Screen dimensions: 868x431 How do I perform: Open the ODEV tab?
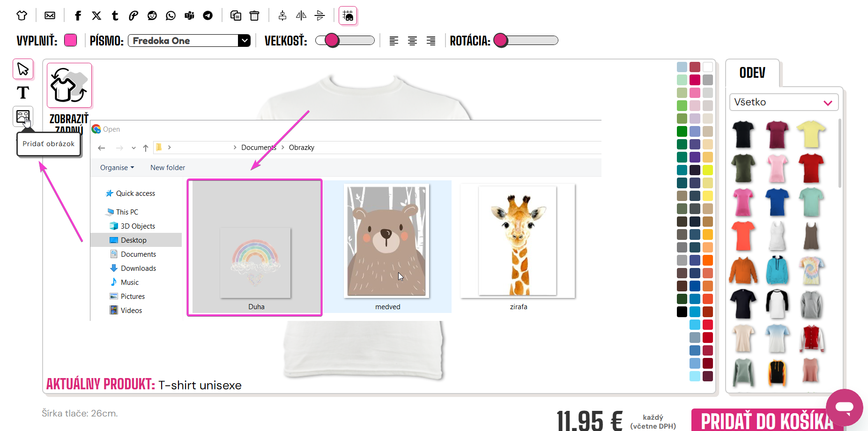click(x=752, y=73)
